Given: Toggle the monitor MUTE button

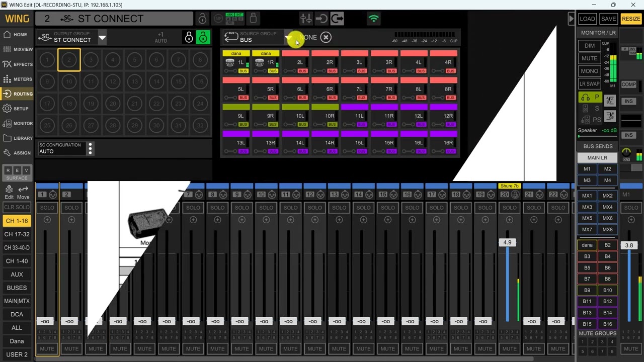Looking at the screenshot, I should coord(589,58).
